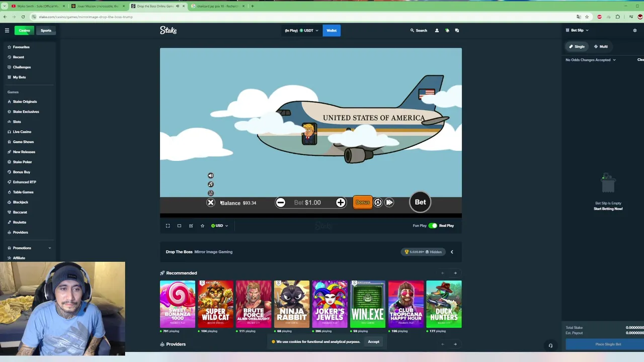Open Slots category in sidebar
The height and width of the screenshot is (362, 644).
click(x=17, y=122)
